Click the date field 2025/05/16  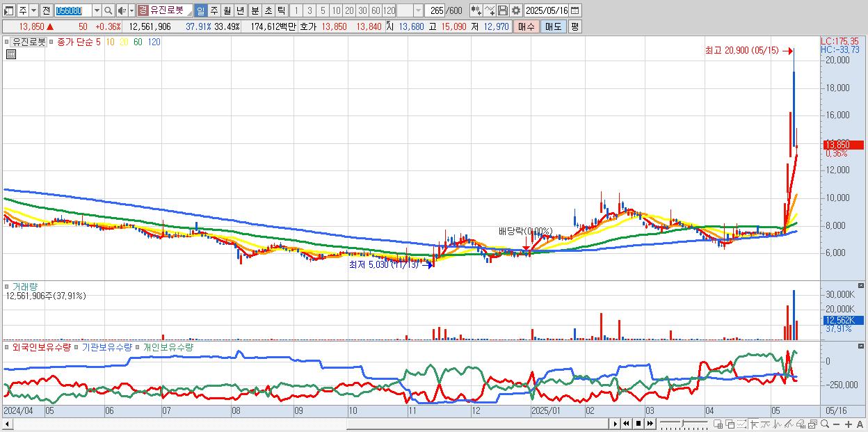pos(547,10)
